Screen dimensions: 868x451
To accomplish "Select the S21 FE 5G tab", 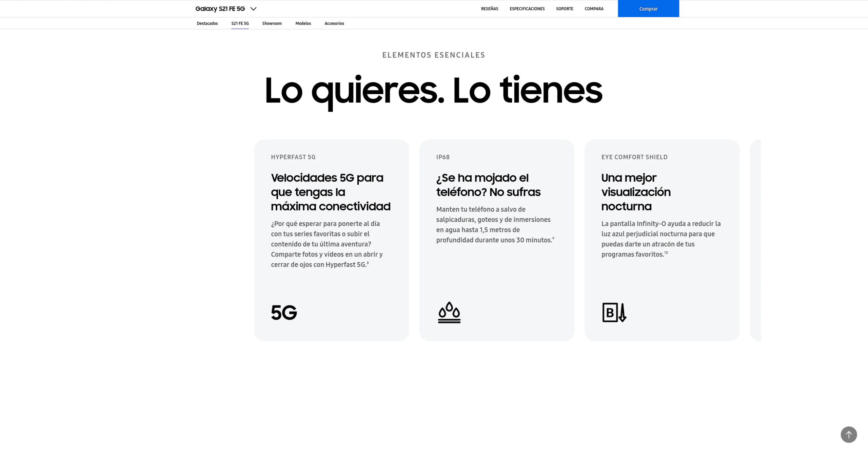I will pyautogui.click(x=240, y=23).
